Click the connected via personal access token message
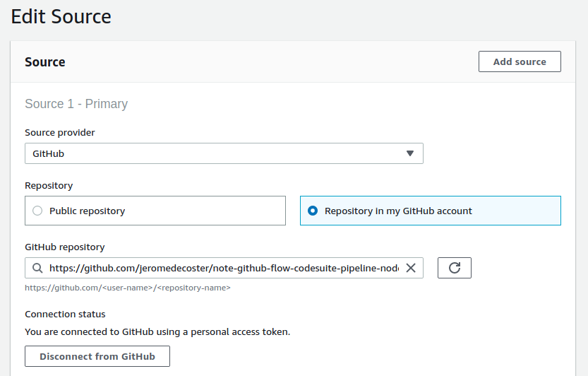Image resolution: width=588 pixels, height=376 pixels. click(x=157, y=332)
